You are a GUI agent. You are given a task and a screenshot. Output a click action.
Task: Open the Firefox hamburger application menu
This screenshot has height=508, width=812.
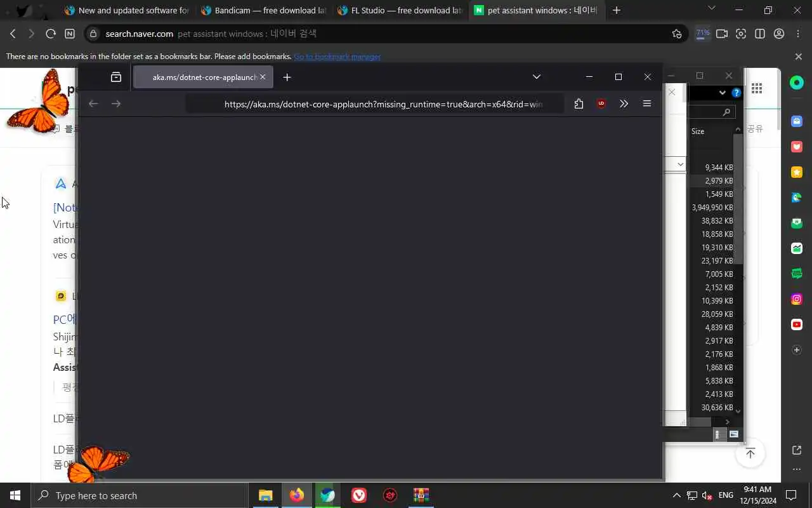(647, 104)
